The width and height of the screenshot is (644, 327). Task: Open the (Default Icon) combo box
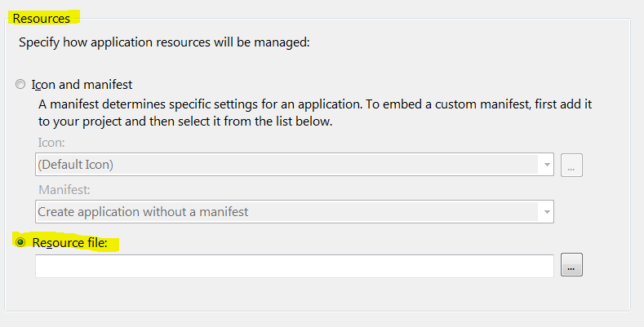click(286, 165)
